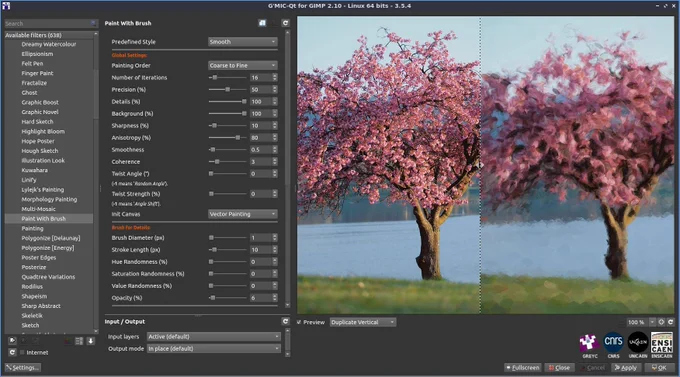The width and height of the screenshot is (680, 377).
Task: Click the center preview crosshair icon
Action: point(661,322)
